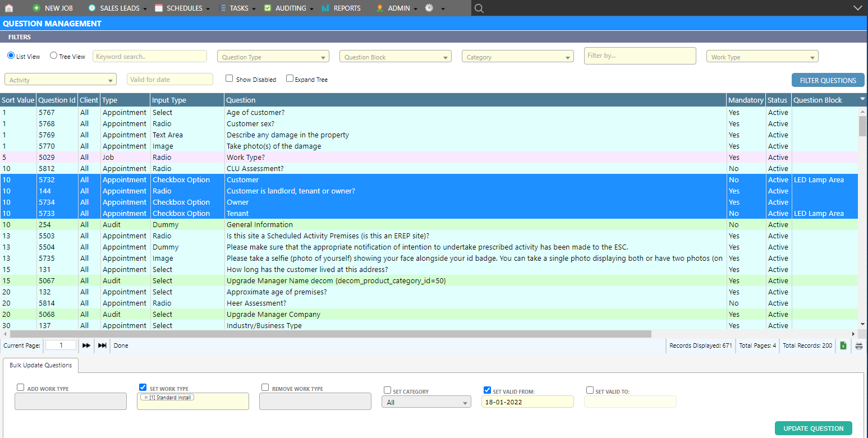Click the Filter Questions button
The width and height of the screenshot is (868, 438).
click(828, 80)
